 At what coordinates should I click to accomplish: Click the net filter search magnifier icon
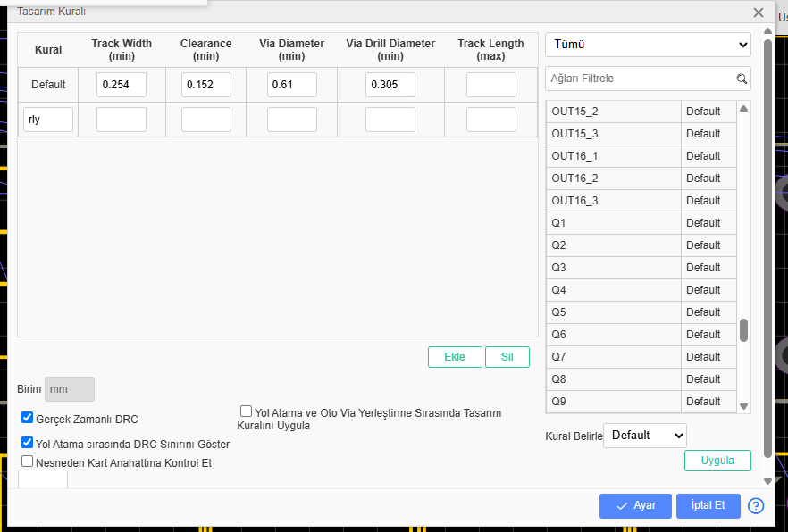(742, 79)
